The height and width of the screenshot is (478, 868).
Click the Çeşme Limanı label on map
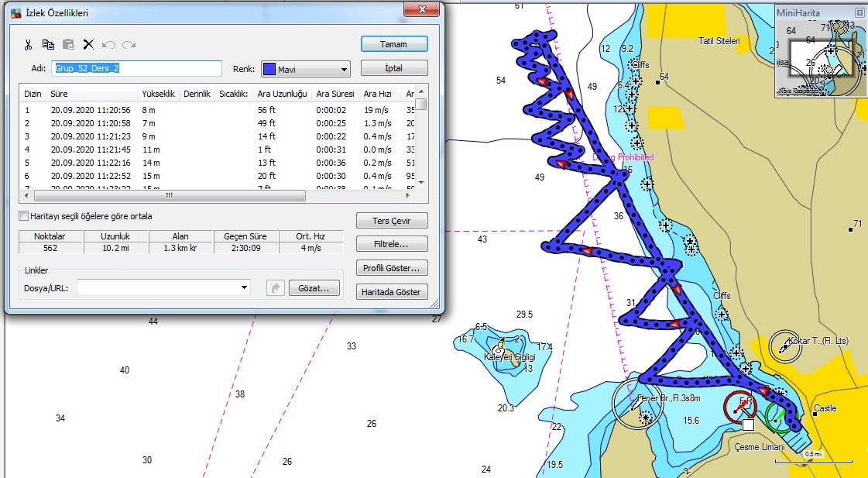pyautogui.click(x=760, y=447)
